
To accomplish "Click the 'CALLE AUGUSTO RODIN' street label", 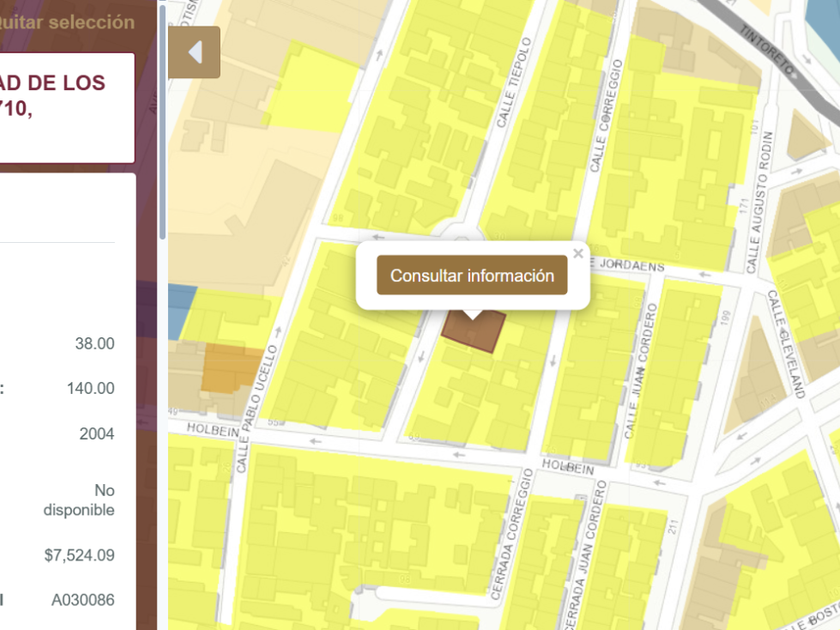I will pos(760,202).
